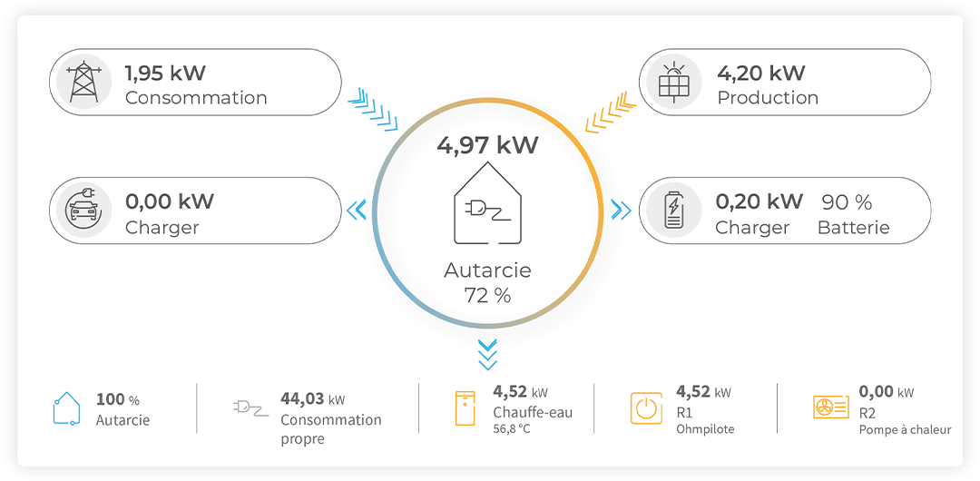The image size is (980, 481).
Task: Click the 0,00 kW R2 value
Action: click(887, 392)
